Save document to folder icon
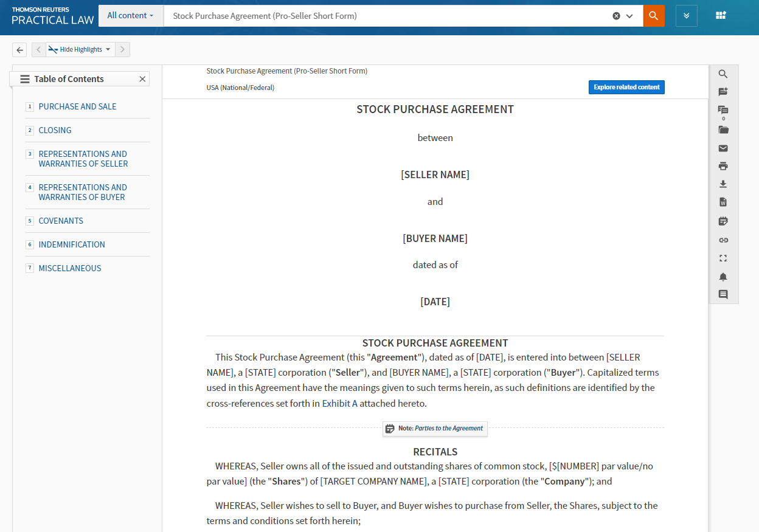Screen dimensions: 759x532 tap(723, 130)
